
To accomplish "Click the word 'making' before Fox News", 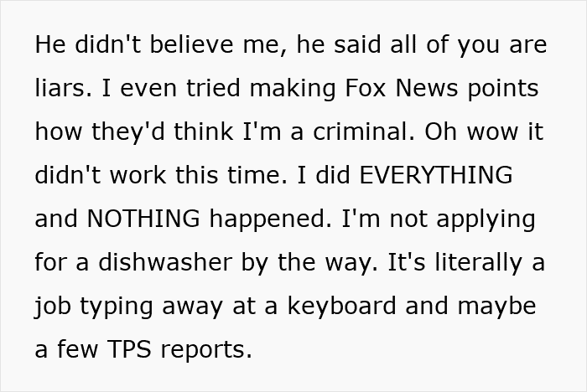I will [293, 89].
